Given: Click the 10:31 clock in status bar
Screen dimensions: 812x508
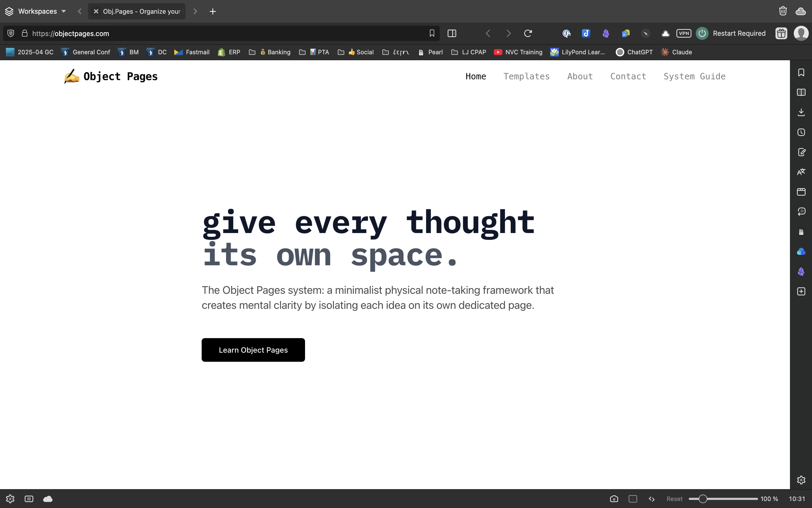Looking at the screenshot, I should [797, 499].
